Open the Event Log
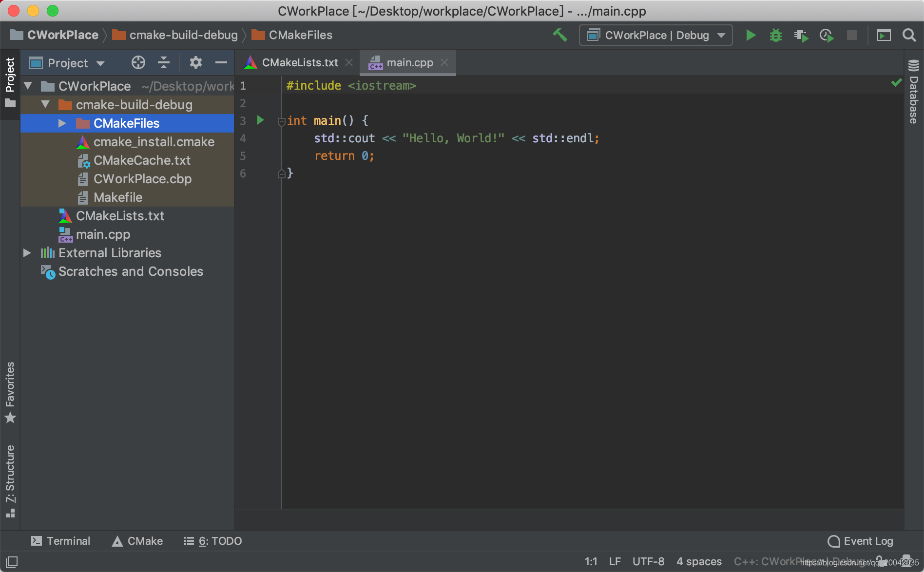The image size is (924, 572). [860, 541]
